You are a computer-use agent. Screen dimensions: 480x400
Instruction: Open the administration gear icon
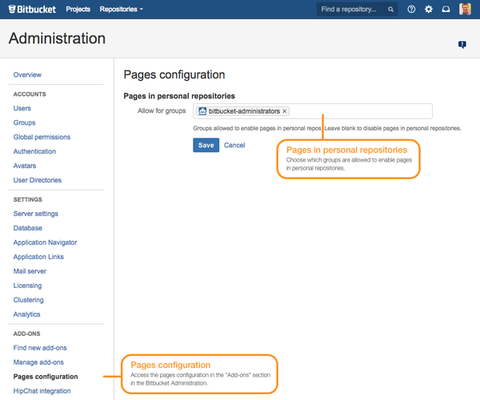tap(429, 9)
